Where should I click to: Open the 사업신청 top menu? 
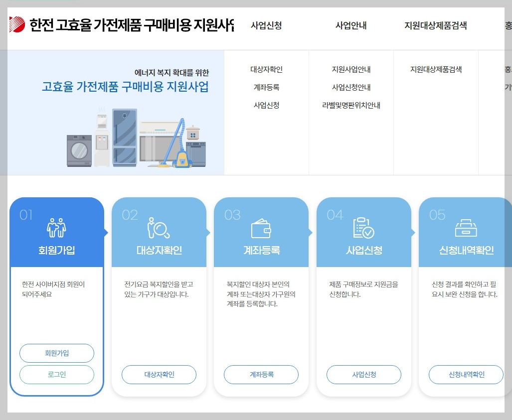point(266,25)
